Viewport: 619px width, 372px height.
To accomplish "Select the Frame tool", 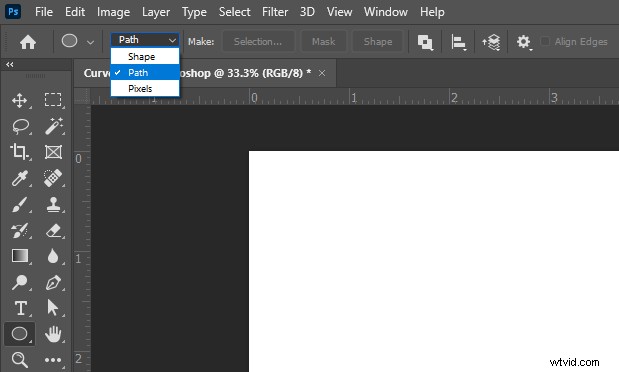I will [53, 152].
